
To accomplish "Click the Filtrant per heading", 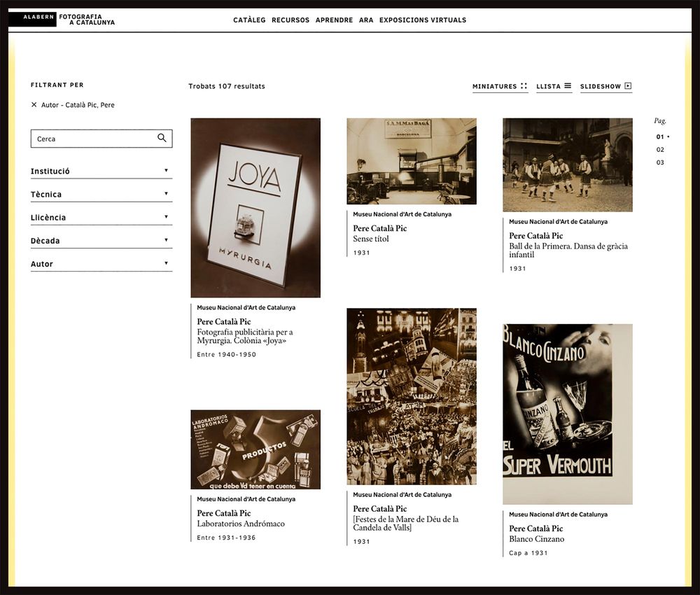I will click(57, 85).
